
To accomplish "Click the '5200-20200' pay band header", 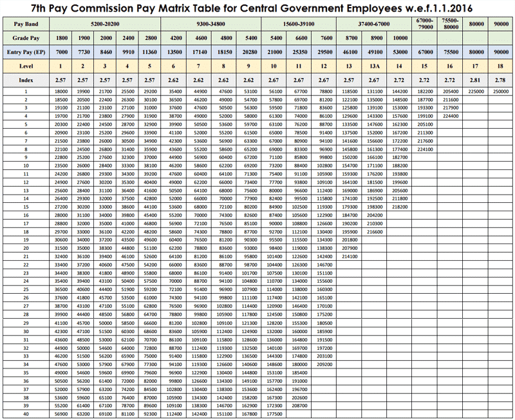I will (x=105, y=24).
